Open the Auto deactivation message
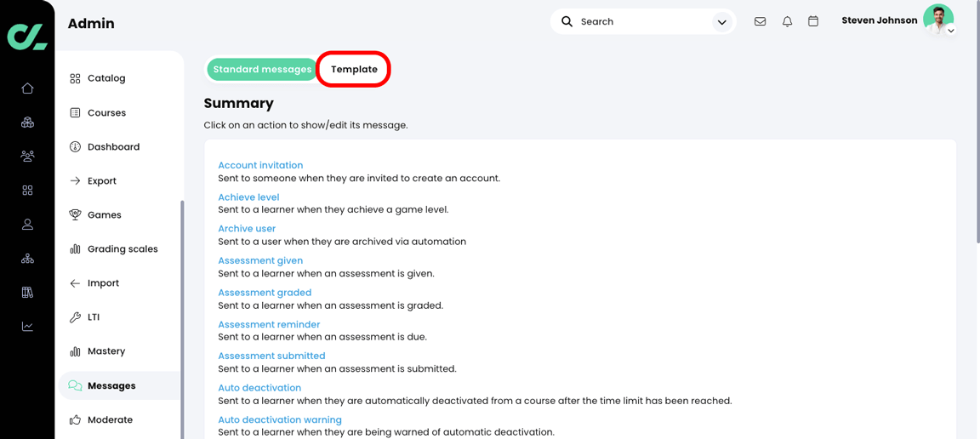 [259, 388]
